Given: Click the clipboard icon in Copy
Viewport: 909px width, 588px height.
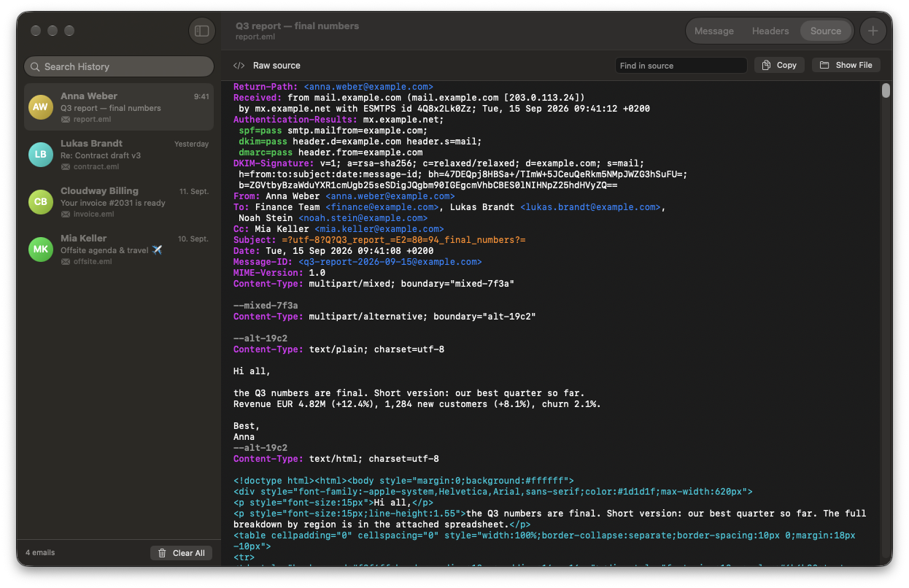Looking at the screenshot, I should (x=766, y=65).
